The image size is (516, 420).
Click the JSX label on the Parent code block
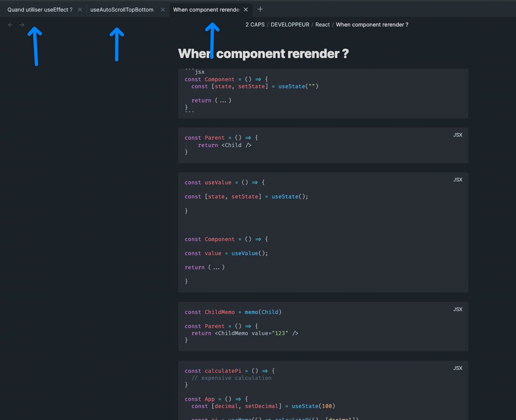(x=458, y=135)
